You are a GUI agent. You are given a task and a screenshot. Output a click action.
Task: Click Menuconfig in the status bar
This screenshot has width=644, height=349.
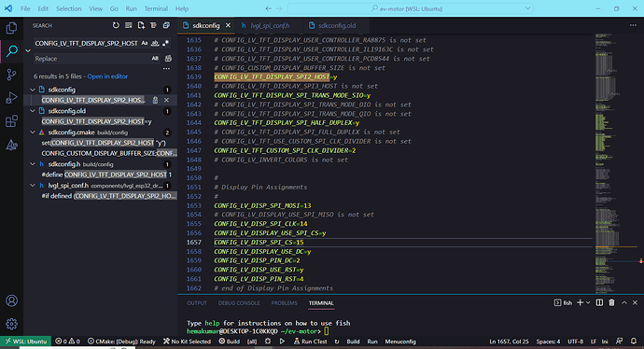pyautogui.click(x=400, y=342)
